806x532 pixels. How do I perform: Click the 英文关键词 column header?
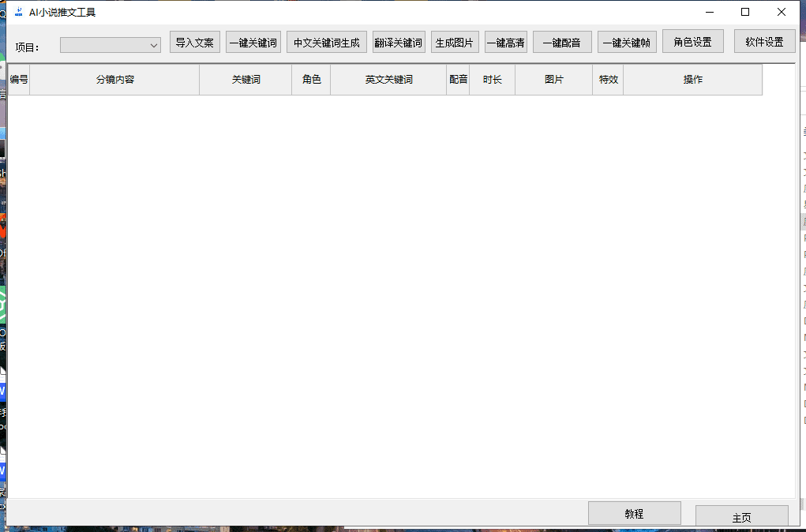388,79
